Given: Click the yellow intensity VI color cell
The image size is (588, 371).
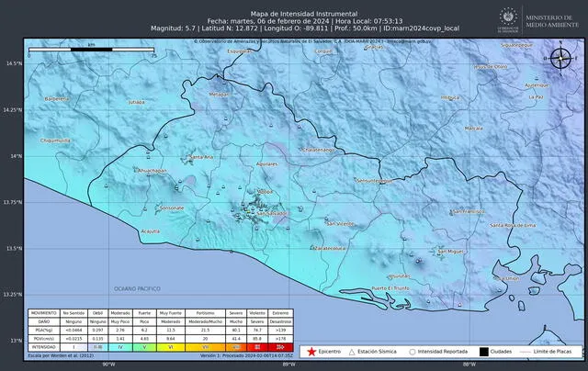Looking at the screenshot, I should coord(170,346).
